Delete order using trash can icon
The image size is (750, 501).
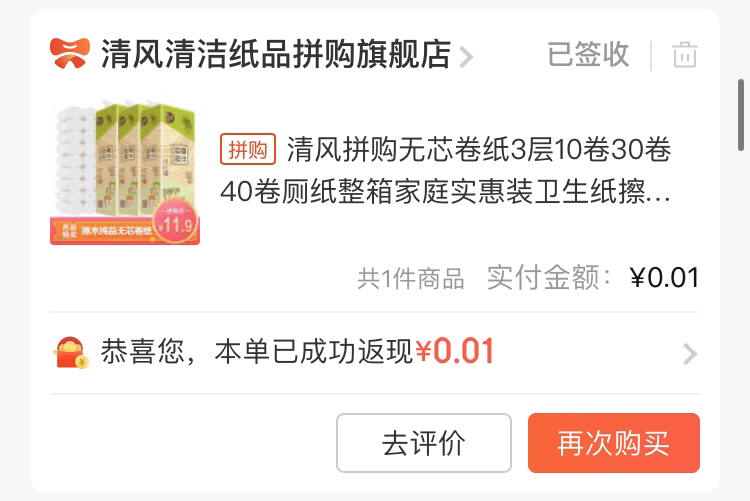click(x=685, y=55)
